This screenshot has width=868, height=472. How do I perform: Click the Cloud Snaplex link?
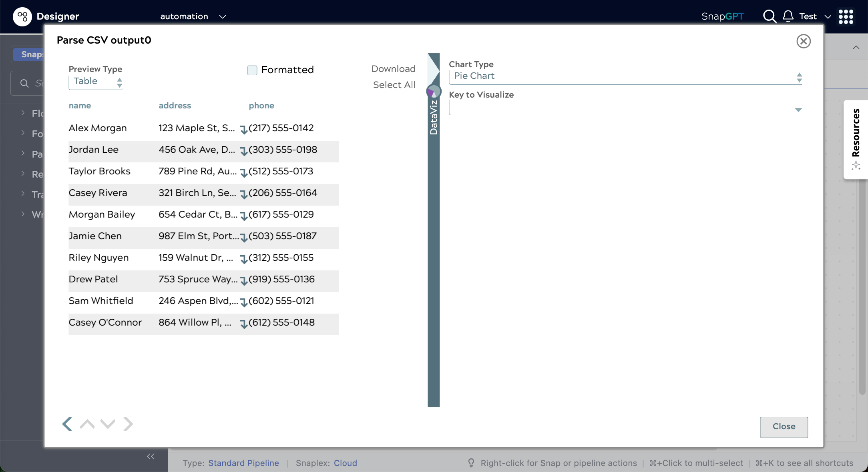(x=345, y=463)
